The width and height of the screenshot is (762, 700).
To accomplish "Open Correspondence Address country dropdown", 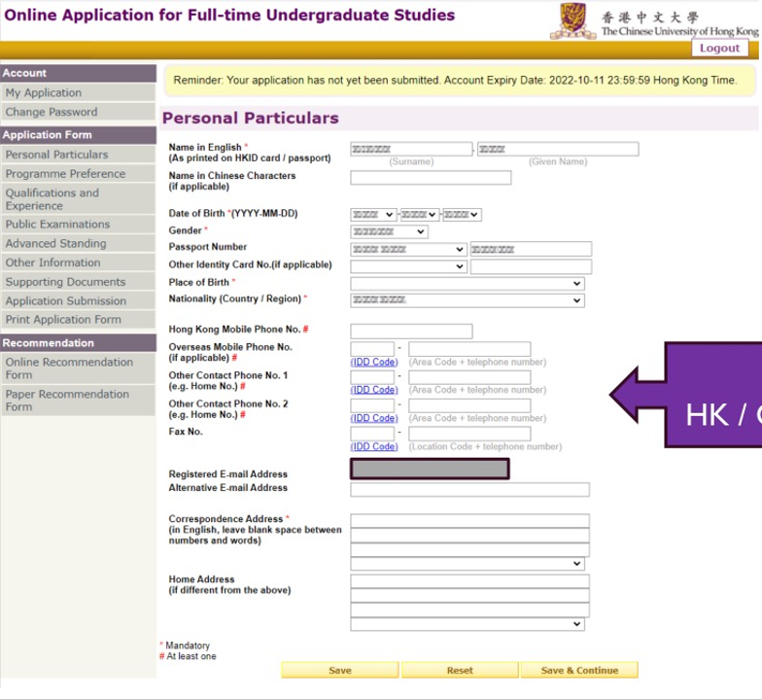I will (467, 564).
